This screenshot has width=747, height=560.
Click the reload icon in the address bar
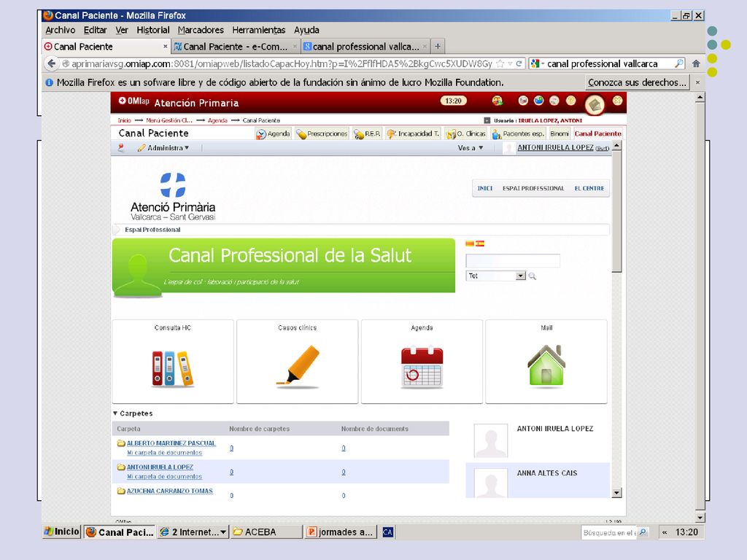[x=519, y=63]
